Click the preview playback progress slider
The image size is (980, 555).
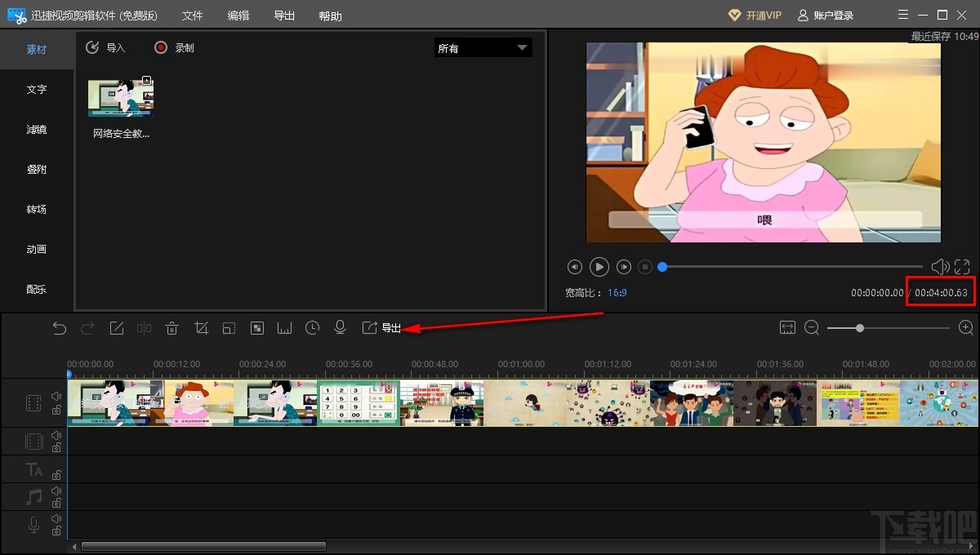pos(791,267)
